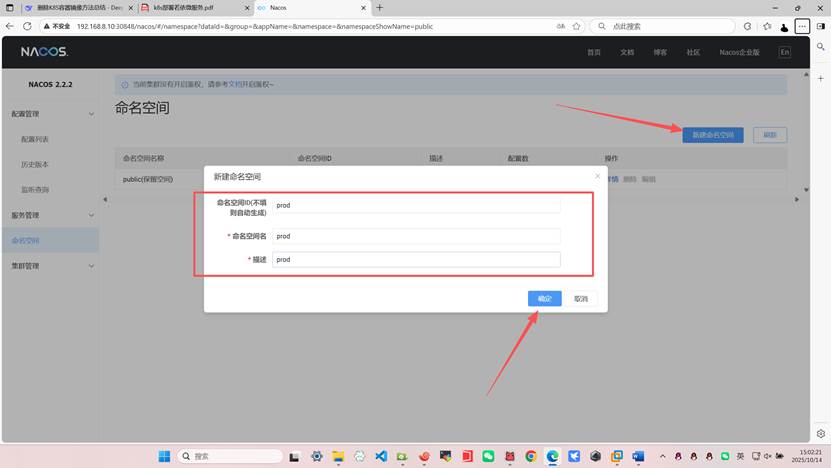Image resolution: width=831 pixels, height=468 pixels.
Task: Open the favorites list icon in toolbar
Action: tap(767, 26)
